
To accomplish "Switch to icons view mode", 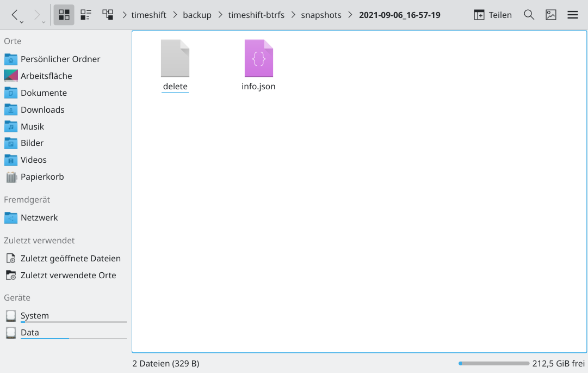I will click(x=64, y=15).
